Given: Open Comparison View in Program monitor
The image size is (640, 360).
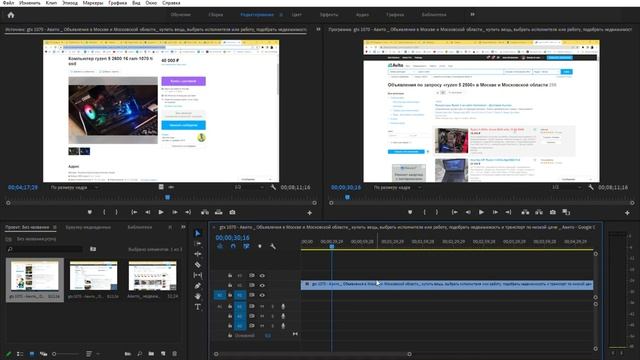Looking at the screenshot, I should click(x=566, y=212).
